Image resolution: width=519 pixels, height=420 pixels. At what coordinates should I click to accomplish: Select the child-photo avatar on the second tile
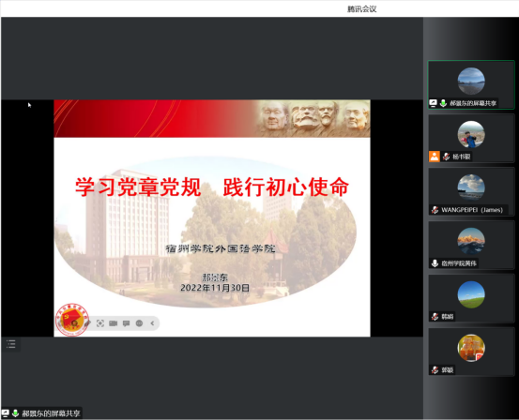point(471,135)
